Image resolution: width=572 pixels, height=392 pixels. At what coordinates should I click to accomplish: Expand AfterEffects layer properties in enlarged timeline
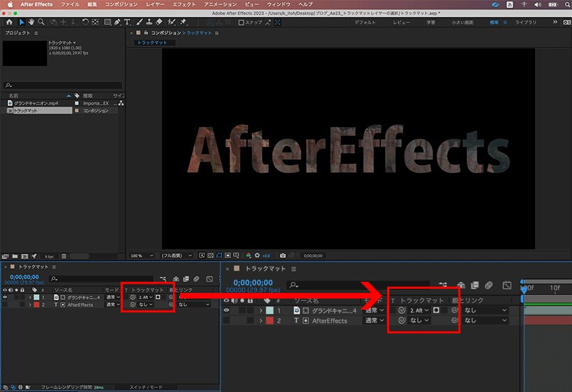[x=261, y=321]
